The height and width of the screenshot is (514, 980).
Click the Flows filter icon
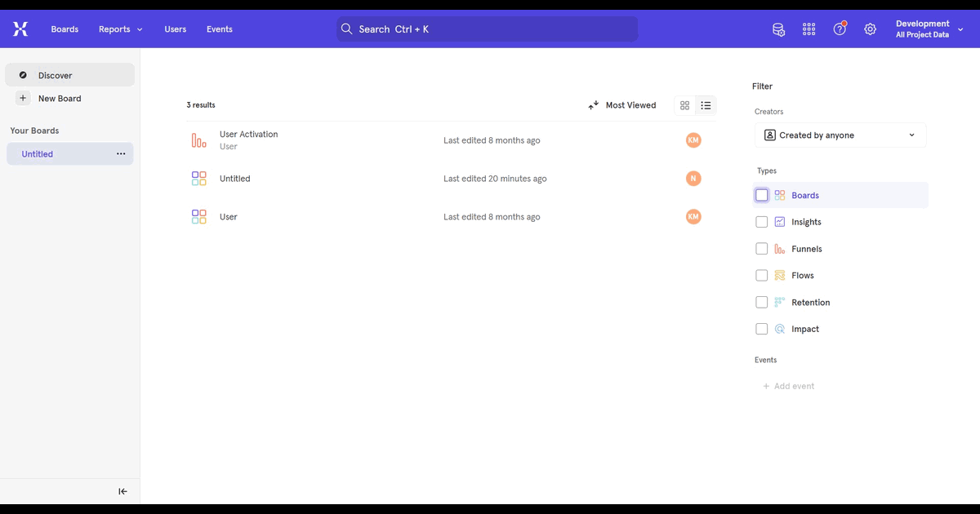click(x=780, y=276)
